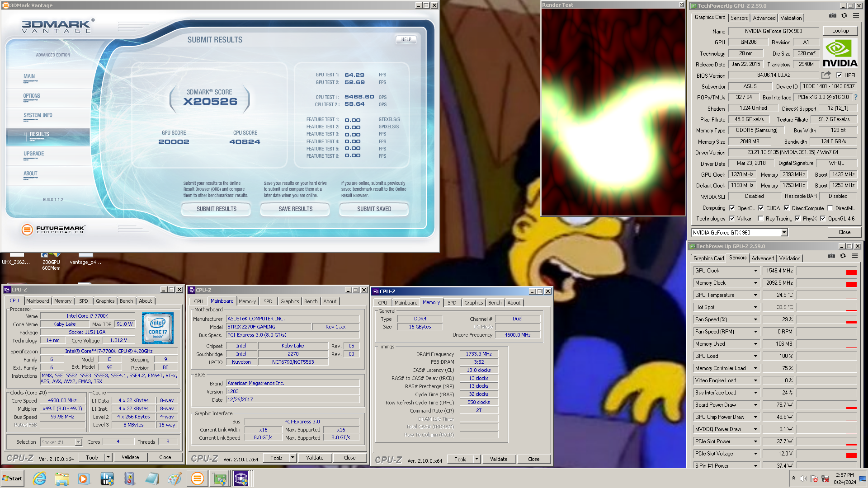Open the NVIDIA GeForce GTX 960 GPU selector dropdown
This screenshot has width=868, height=488.
click(784, 232)
